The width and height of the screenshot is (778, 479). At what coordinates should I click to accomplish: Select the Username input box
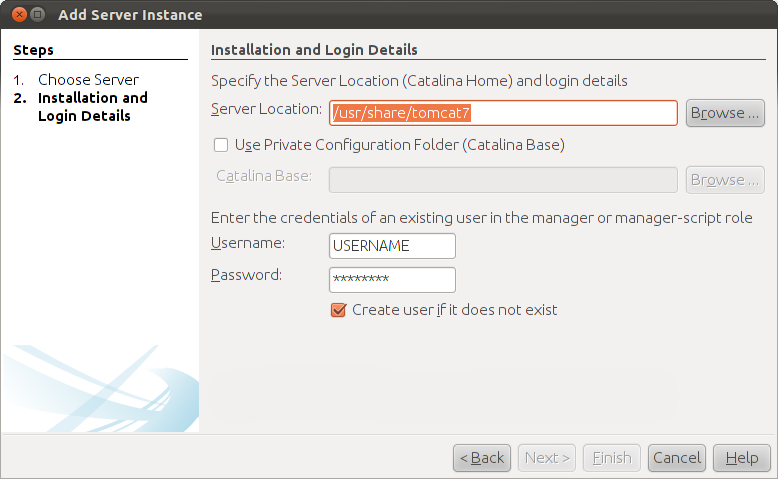tap(392, 246)
